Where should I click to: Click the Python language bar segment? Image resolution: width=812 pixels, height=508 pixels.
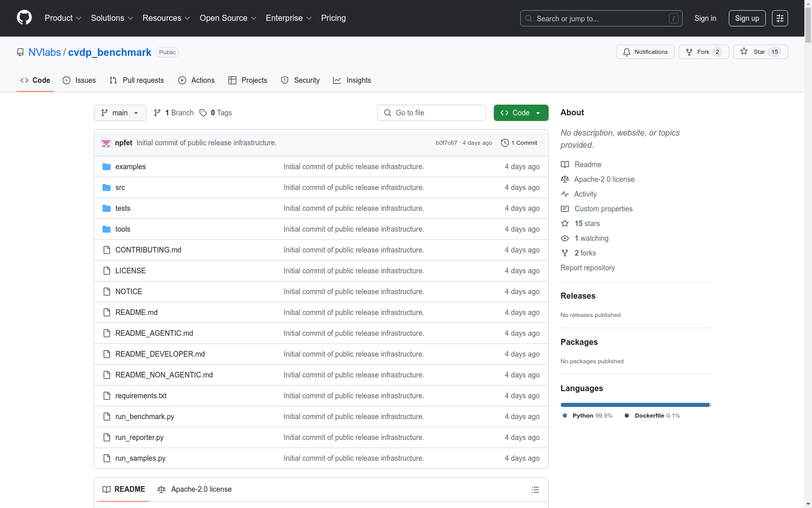coord(635,405)
